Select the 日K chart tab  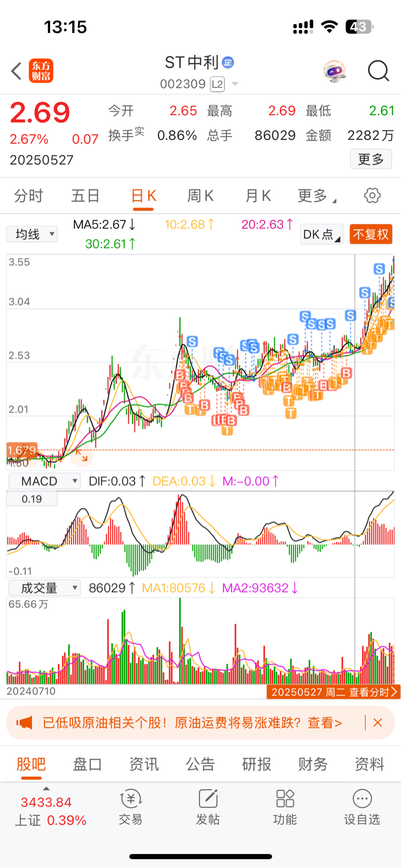pos(143,196)
